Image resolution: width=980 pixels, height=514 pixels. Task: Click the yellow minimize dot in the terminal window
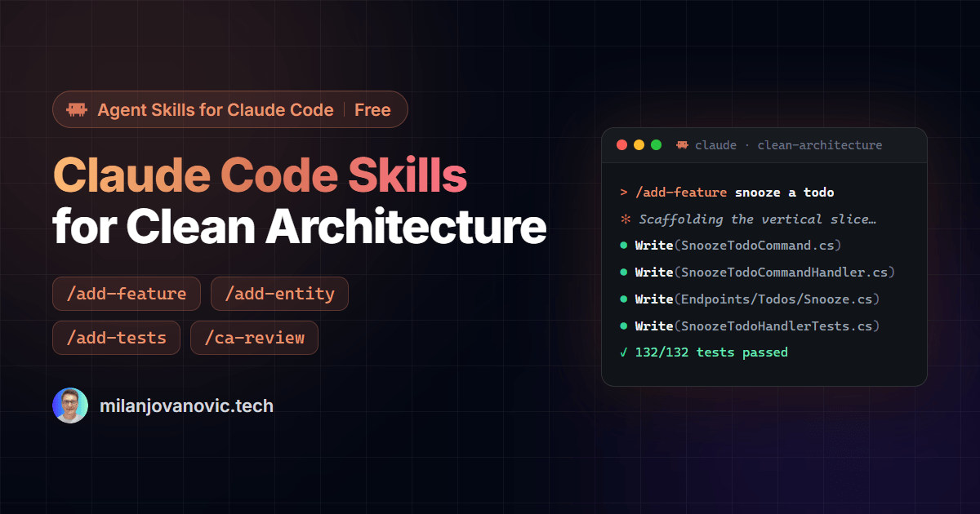[x=639, y=145]
